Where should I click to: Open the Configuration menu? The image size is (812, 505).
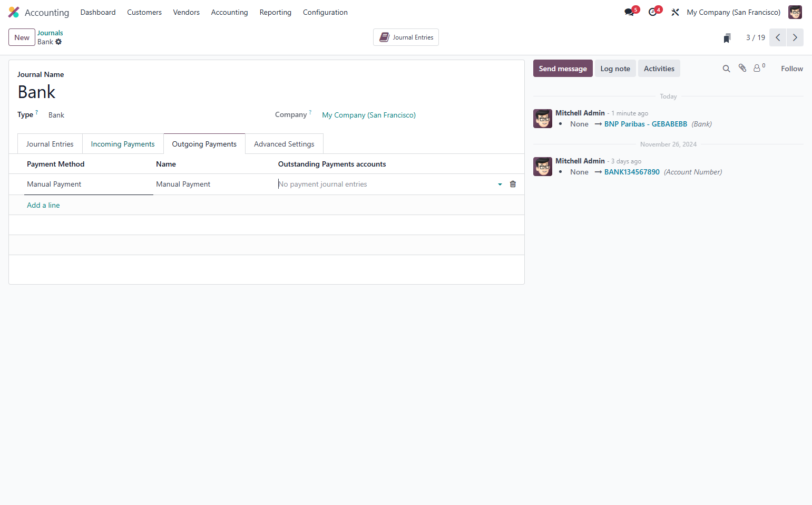325,12
